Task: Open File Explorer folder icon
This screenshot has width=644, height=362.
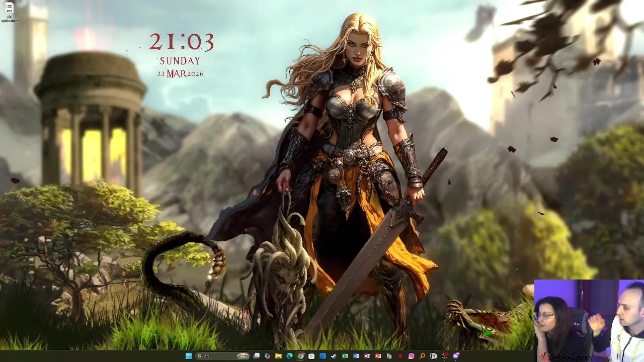Action: pos(278,356)
